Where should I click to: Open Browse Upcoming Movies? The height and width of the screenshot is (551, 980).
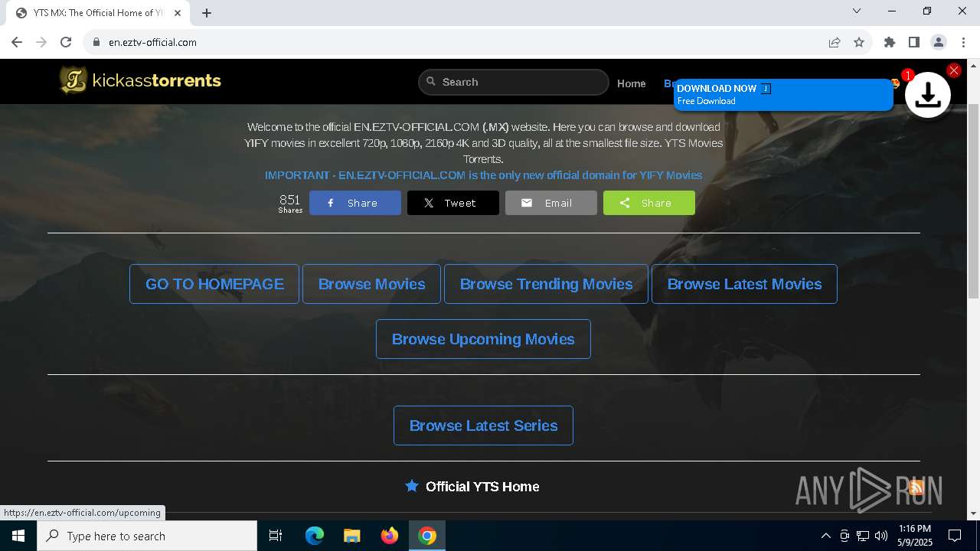(483, 339)
